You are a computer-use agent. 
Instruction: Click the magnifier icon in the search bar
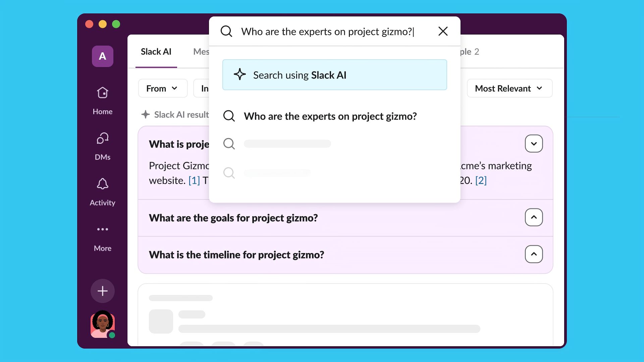click(226, 31)
